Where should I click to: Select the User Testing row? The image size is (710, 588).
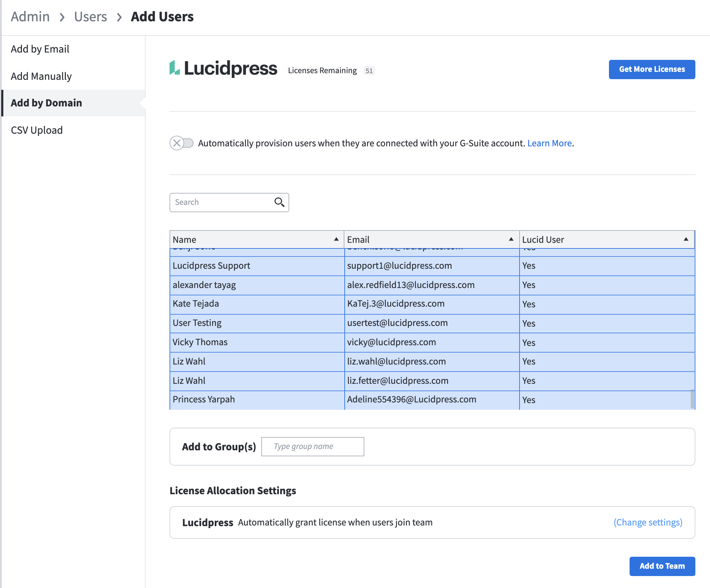click(x=432, y=324)
